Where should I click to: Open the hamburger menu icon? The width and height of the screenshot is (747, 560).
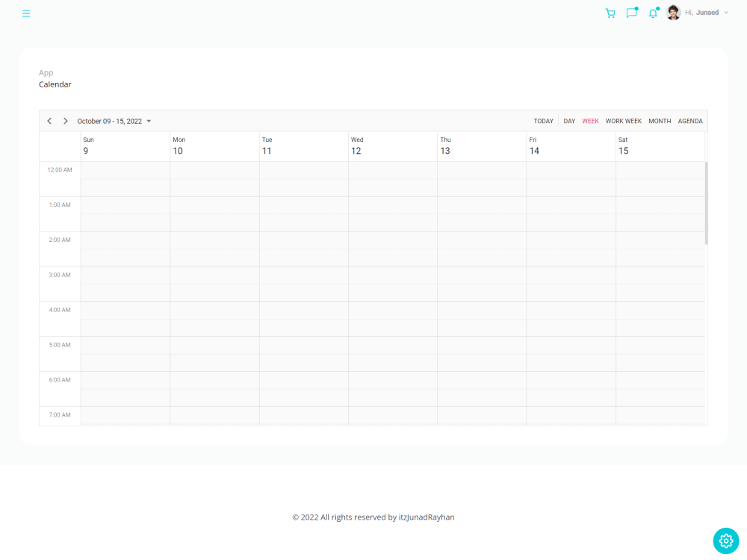click(26, 13)
